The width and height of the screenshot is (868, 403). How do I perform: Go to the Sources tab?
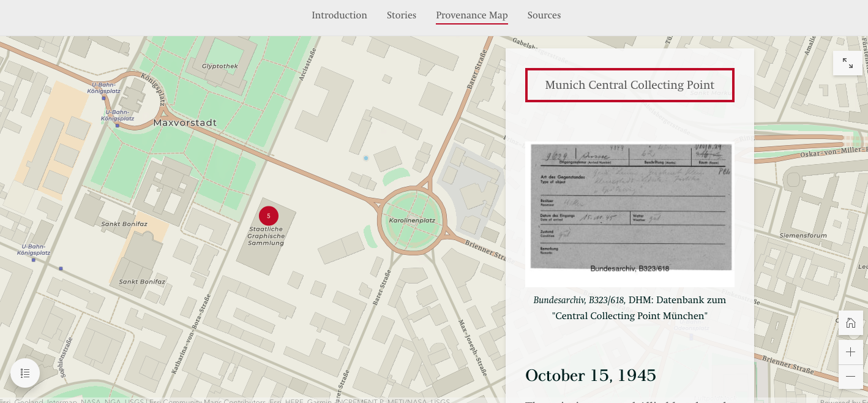[544, 15]
